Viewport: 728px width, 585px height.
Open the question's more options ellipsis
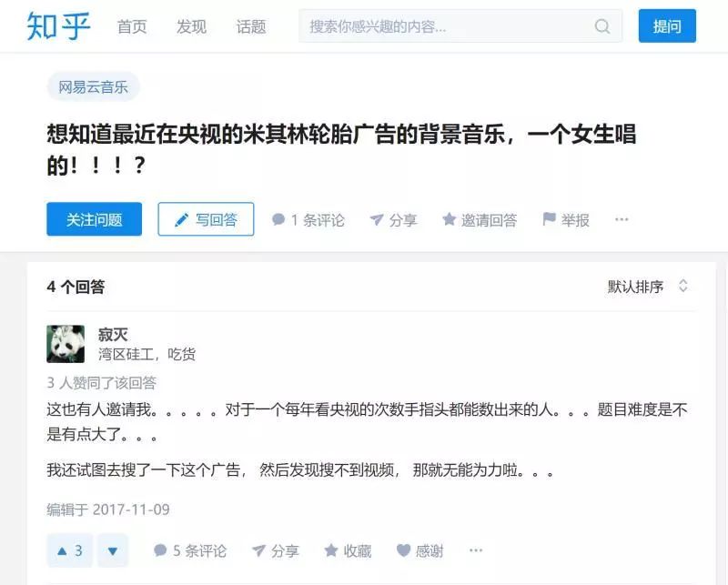(622, 219)
